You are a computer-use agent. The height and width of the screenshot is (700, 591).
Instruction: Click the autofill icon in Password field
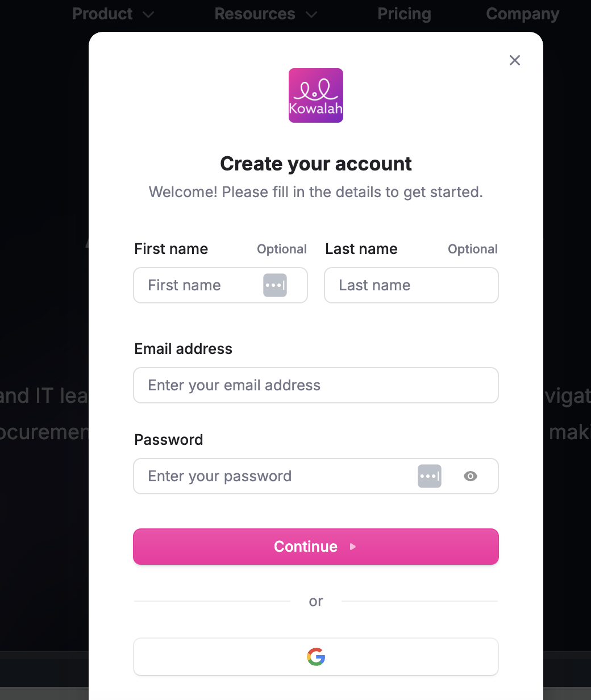point(430,476)
